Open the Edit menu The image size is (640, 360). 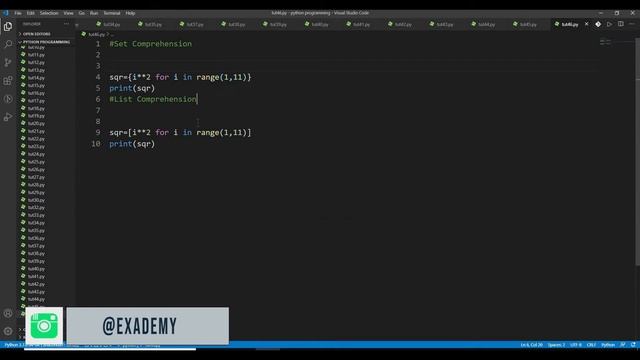pos(31,13)
